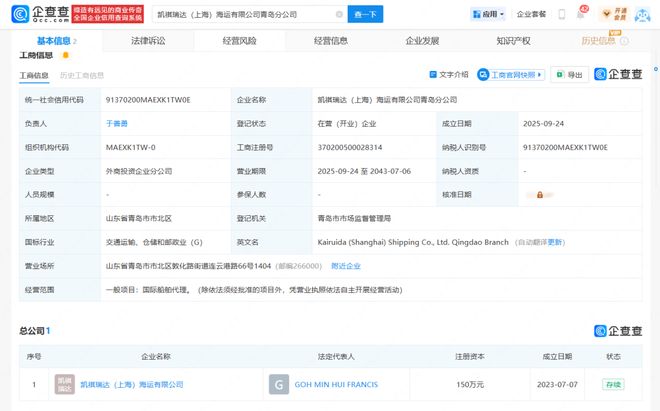Click the 2023-07-07 date in parent company row
This screenshot has height=411, width=660.
click(x=557, y=384)
